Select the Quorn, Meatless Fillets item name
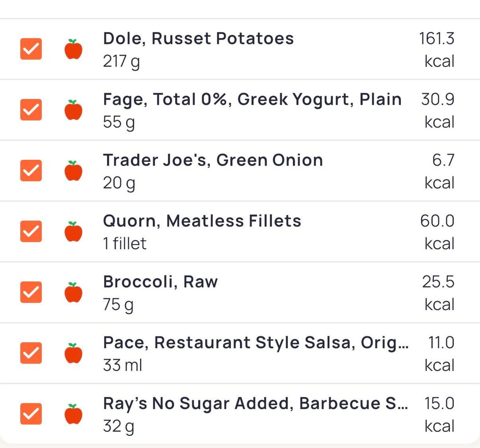480x448 pixels. coord(202,221)
